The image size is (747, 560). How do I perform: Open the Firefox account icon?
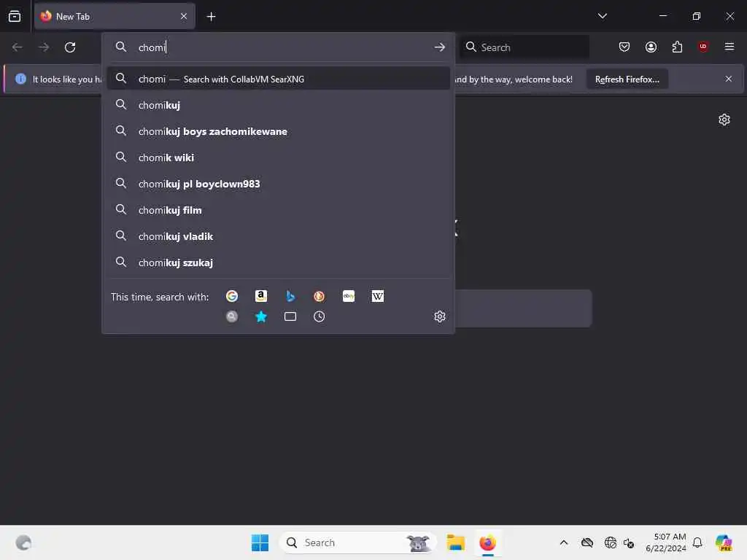coord(651,47)
